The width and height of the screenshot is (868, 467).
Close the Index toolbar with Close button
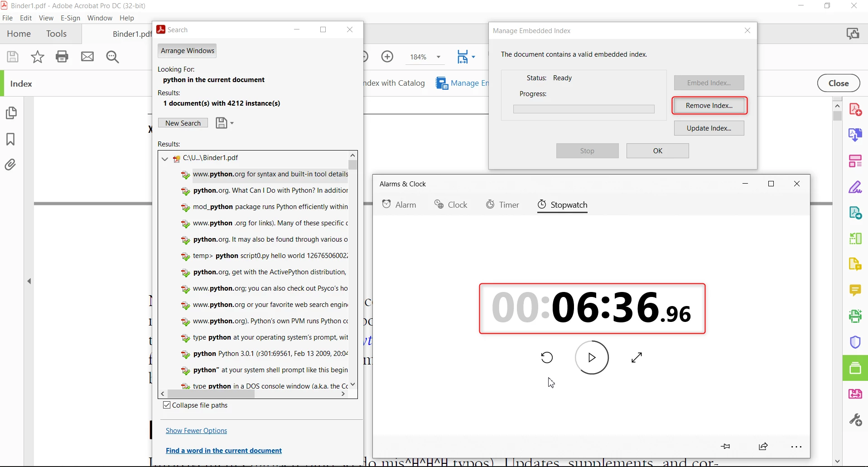tap(839, 83)
